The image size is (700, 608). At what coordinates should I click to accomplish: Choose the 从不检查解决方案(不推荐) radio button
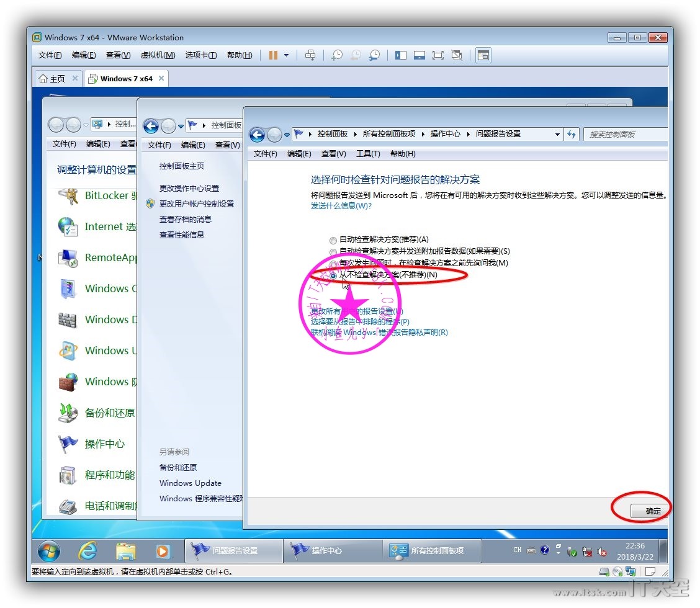tap(334, 275)
